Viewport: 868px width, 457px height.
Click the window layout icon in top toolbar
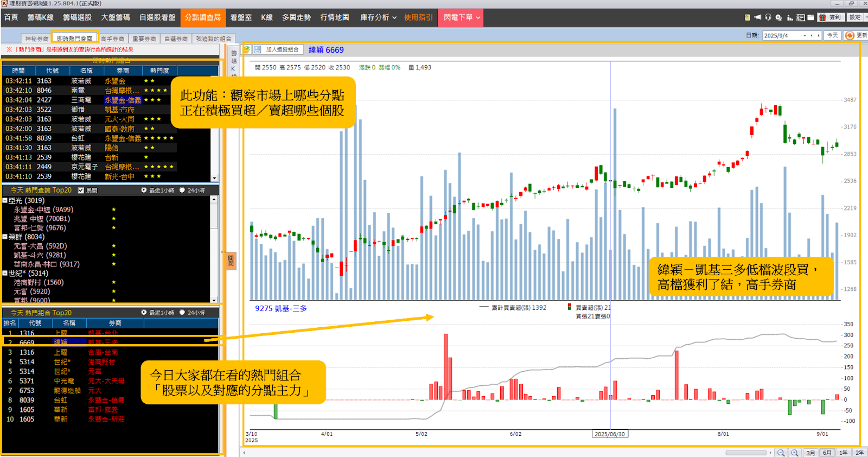pyautogui.click(x=810, y=17)
